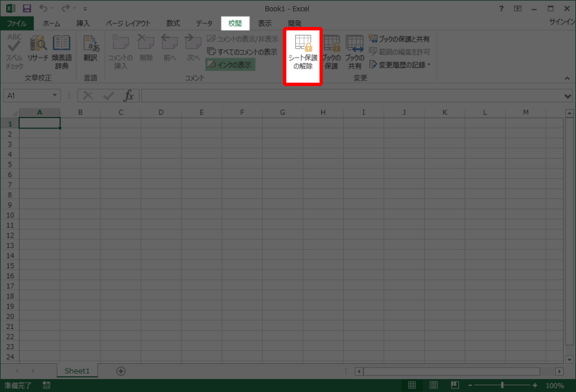This screenshot has width=576, height=392.
Task: Toggle インクの表示 ink display
Action: pyautogui.click(x=230, y=63)
